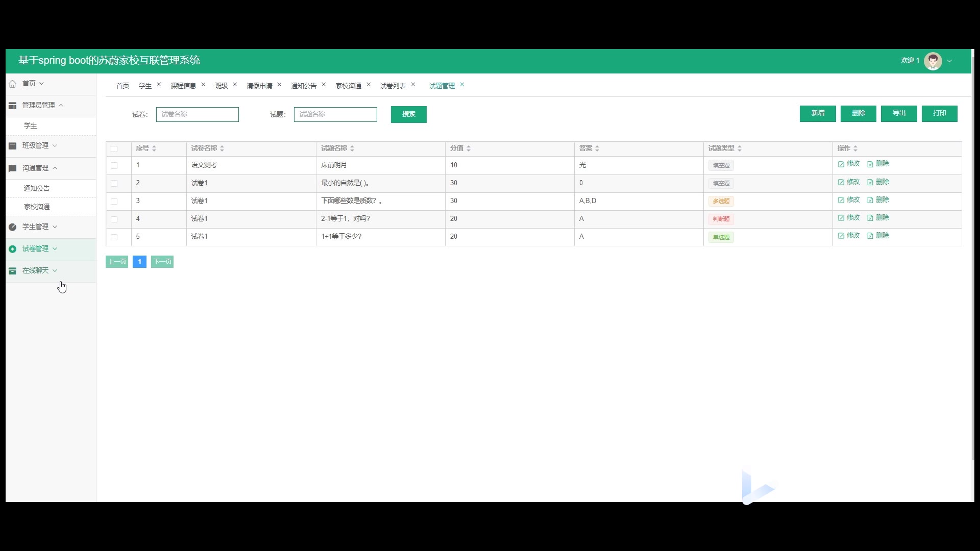Check the box for row 1 语文测考
The image size is (980, 551).
(114, 166)
